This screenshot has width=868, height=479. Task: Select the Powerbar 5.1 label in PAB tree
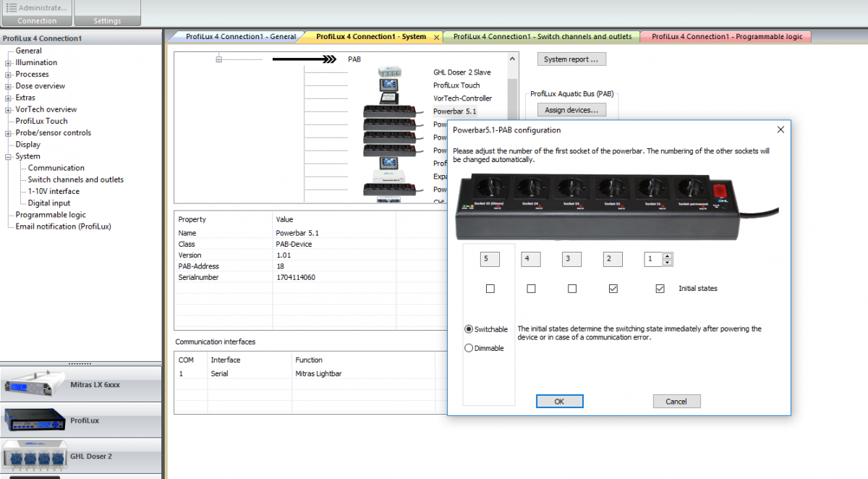click(455, 111)
